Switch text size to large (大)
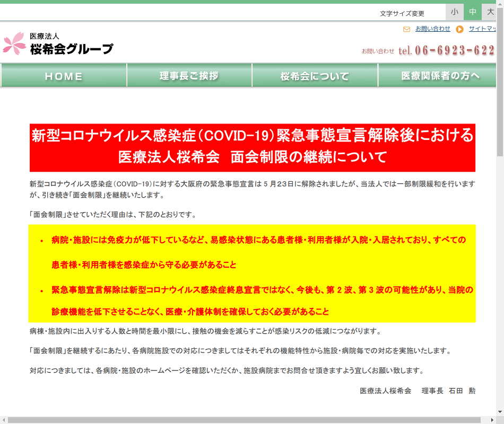Image resolution: width=504 pixels, height=424 pixels. [490, 12]
